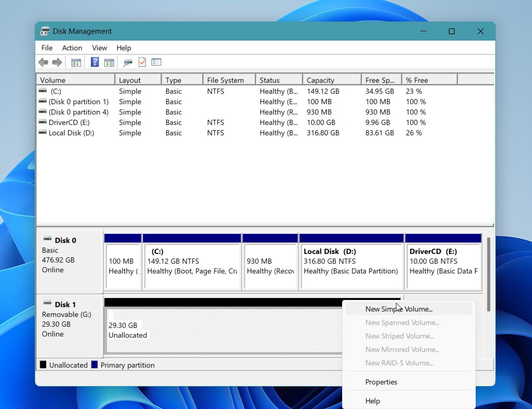Toggle the action pane toolbar icon
This screenshot has height=409, width=532.
click(109, 63)
